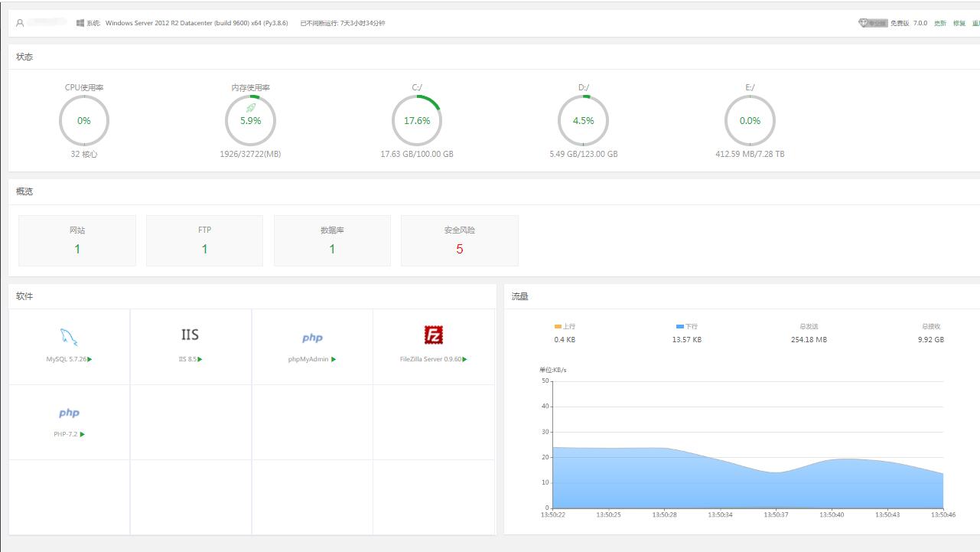This screenshot has height=552, width=980.
Task: Click the 内存使用率 5.9% gauge
Action: pos(250,121)
